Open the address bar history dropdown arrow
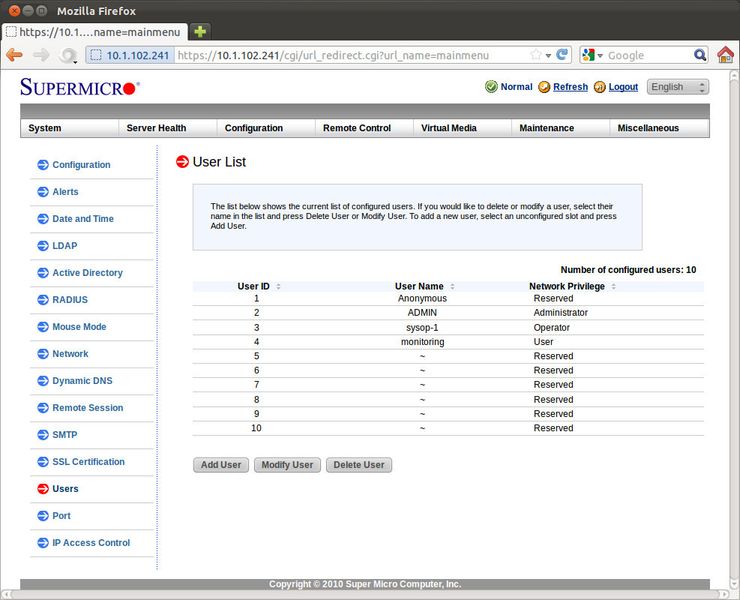Viewport: 740px width, 600px height. pos(548,56)
